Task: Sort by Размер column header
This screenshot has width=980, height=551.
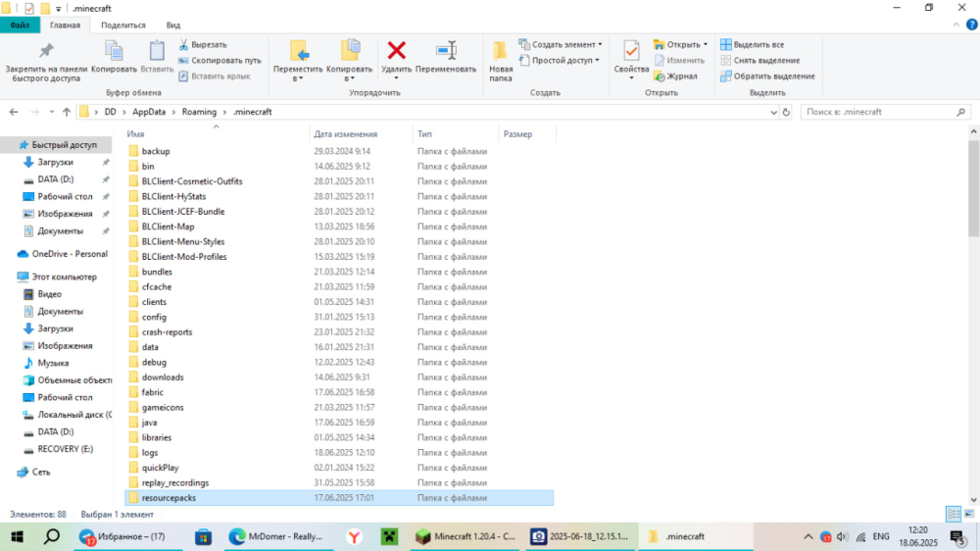Action: point(517,134)
